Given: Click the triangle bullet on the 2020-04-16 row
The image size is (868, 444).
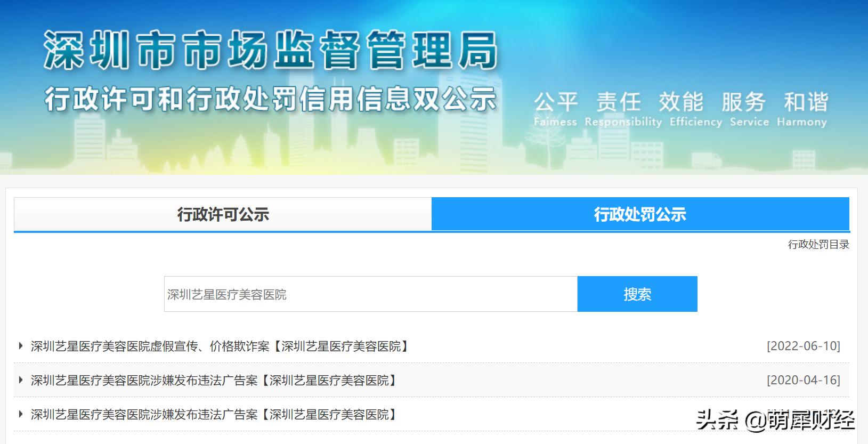Looking at the screenshot, I should [21, 380].
